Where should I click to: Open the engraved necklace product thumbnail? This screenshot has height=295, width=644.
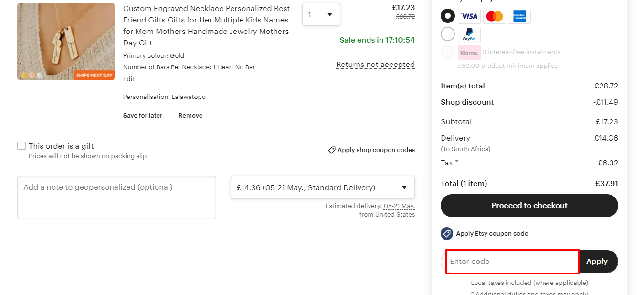(66, 42)
